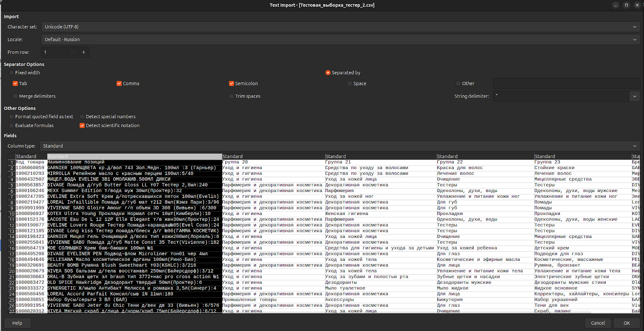Uncheck the Comma separator checkbox
This screenshot has height=331, width=644.
click(x=119, y=84)
